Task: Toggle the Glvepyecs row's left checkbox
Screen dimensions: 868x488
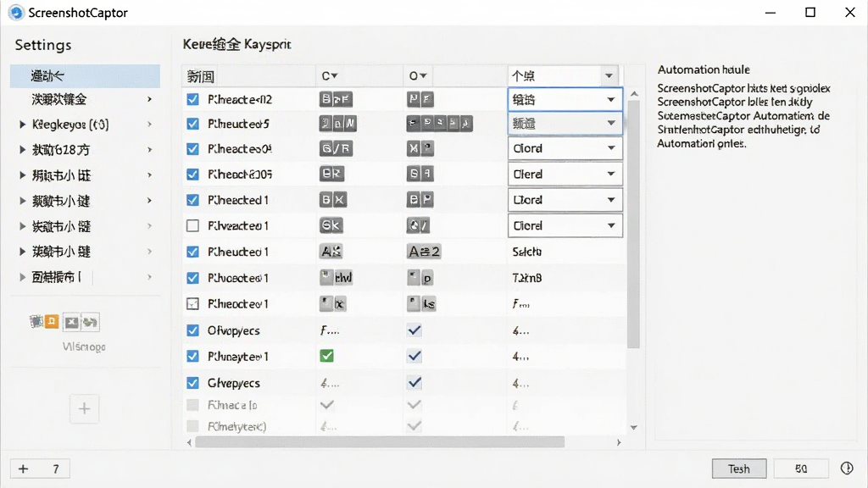Action: [x=192, y=382]
